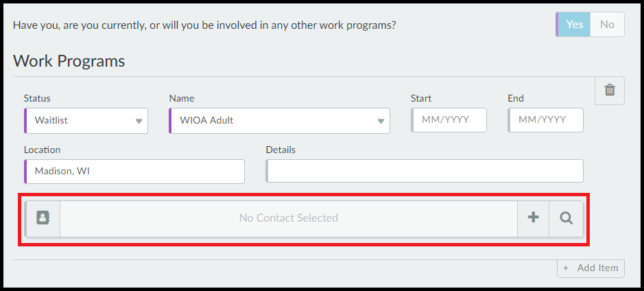Toggle Yes for other work programs
Image resolution: width=644 pixels, height=291 pixels.
pos(574,25)
